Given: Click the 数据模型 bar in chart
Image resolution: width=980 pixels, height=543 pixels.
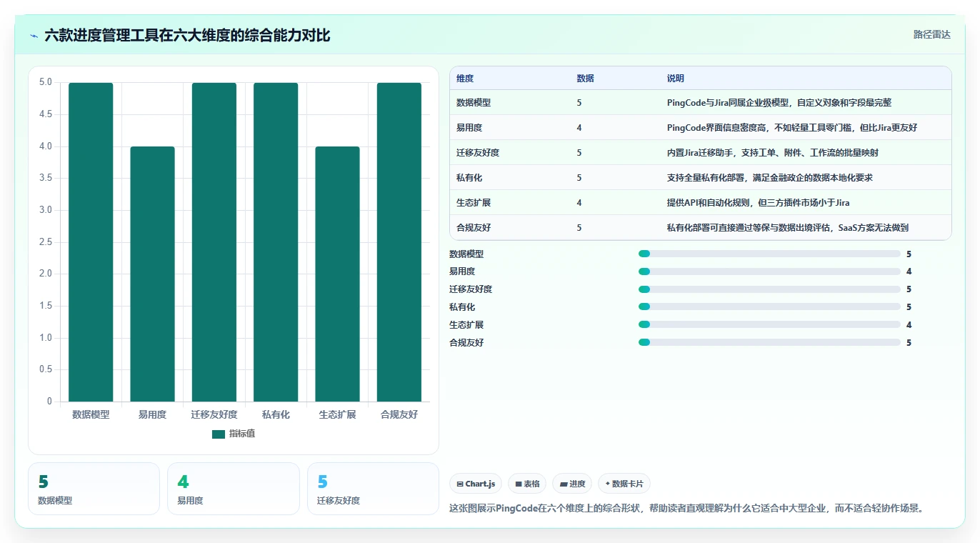Looking at the screenshot, I should point(91,242).
